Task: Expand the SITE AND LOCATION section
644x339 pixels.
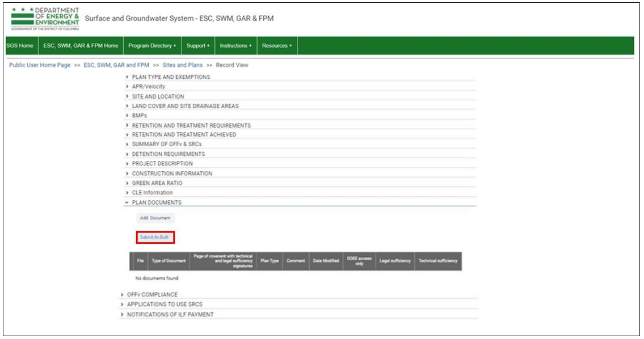Action: point(158,96)
